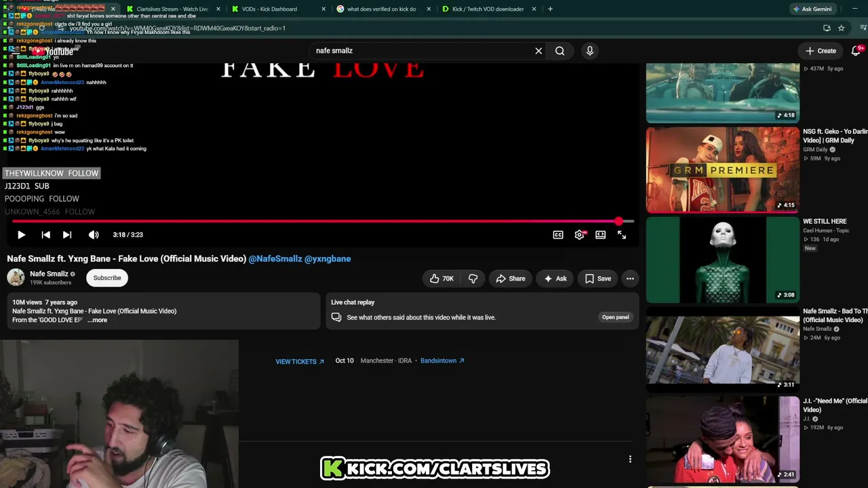
Task: Mute the video volume
Action: click(x=94, y=235)
